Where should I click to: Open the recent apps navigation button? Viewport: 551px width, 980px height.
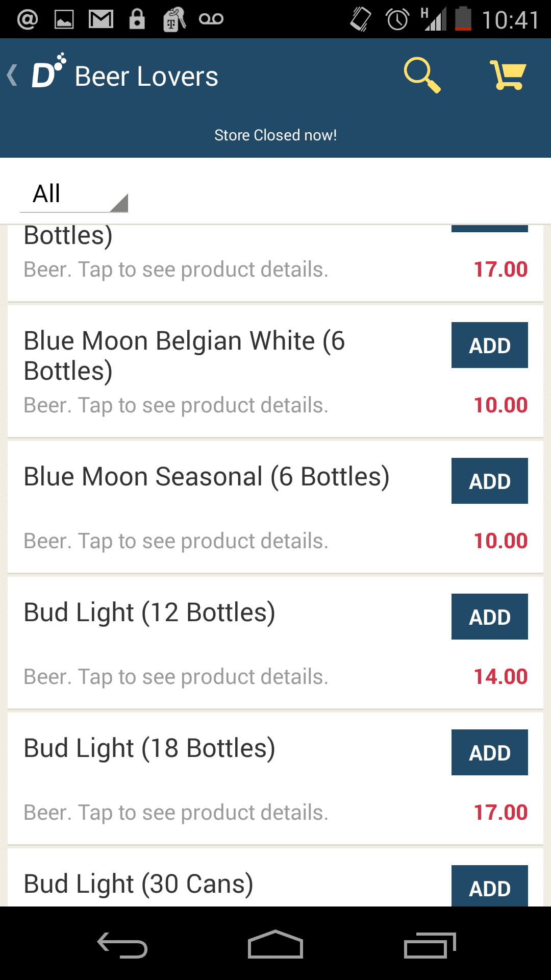pos(429,945)
